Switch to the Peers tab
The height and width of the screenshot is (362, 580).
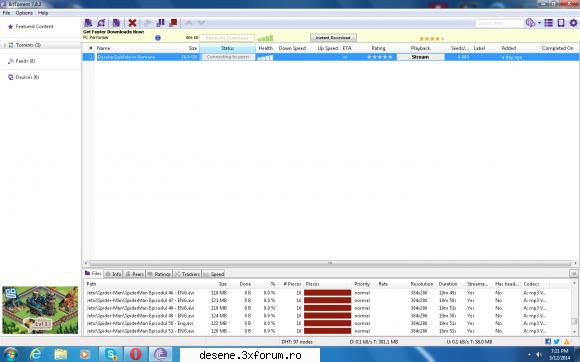pyautogui.click(x=135, y=274)
